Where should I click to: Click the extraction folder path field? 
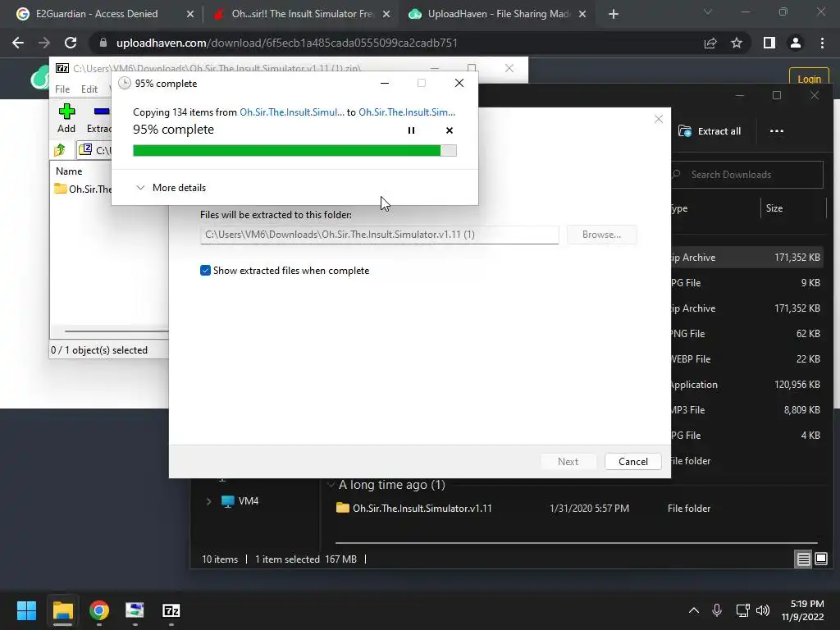379,235
